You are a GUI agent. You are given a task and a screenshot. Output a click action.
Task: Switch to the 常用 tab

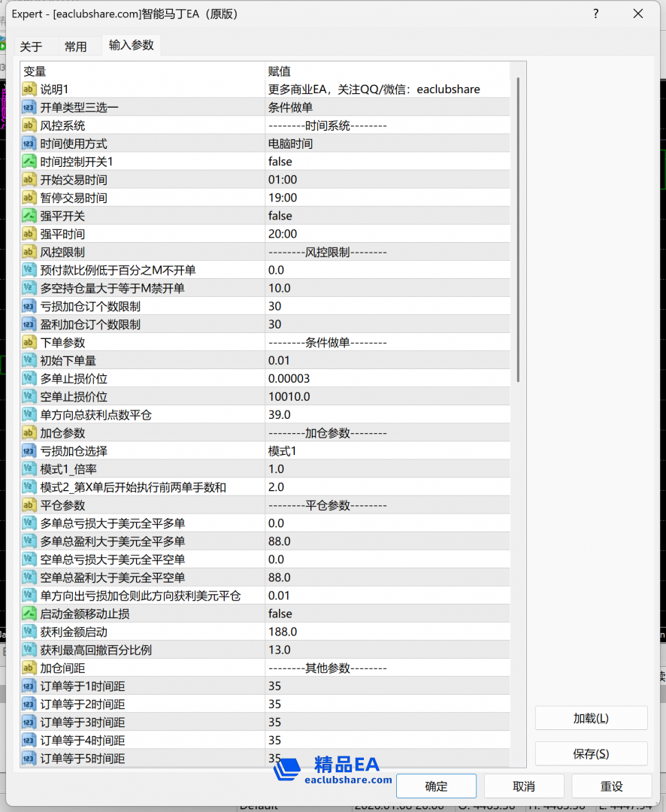[77, 46]
